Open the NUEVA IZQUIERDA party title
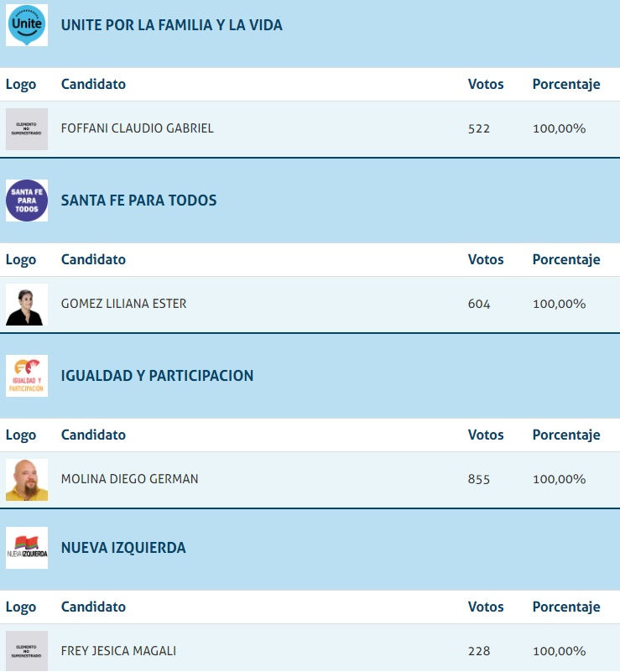620x672 pixels. [123, 548]
